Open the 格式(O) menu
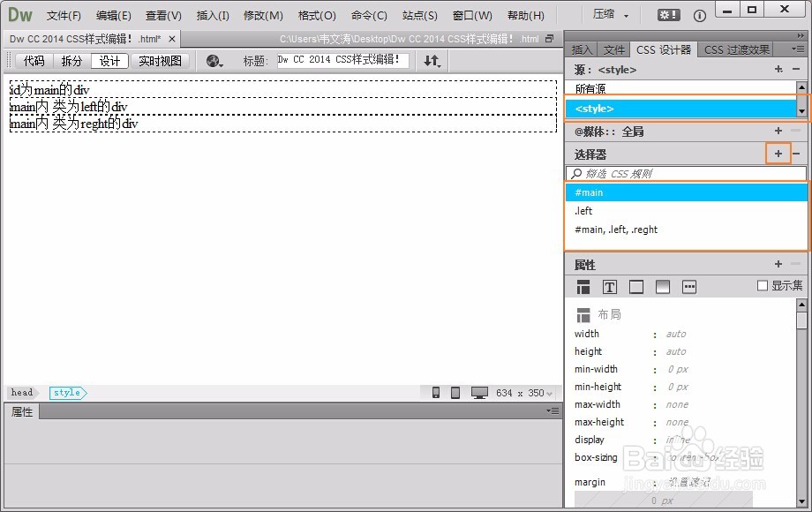The width and height of the screenshot is (812, 512). point(317,16)
